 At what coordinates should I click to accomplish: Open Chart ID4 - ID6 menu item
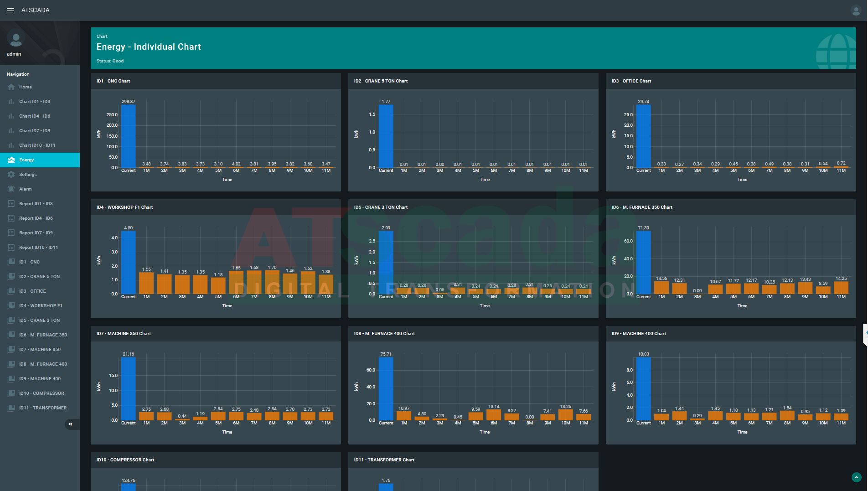(x=35, y=116)
